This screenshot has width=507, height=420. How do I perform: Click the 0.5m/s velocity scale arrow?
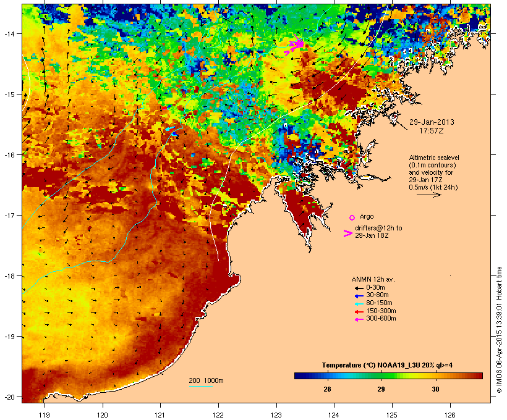pyautogui.click(x=428, y=195)
